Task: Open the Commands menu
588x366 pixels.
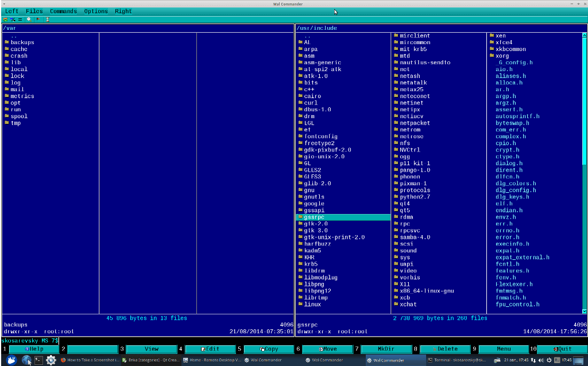Action: (63, 11)
